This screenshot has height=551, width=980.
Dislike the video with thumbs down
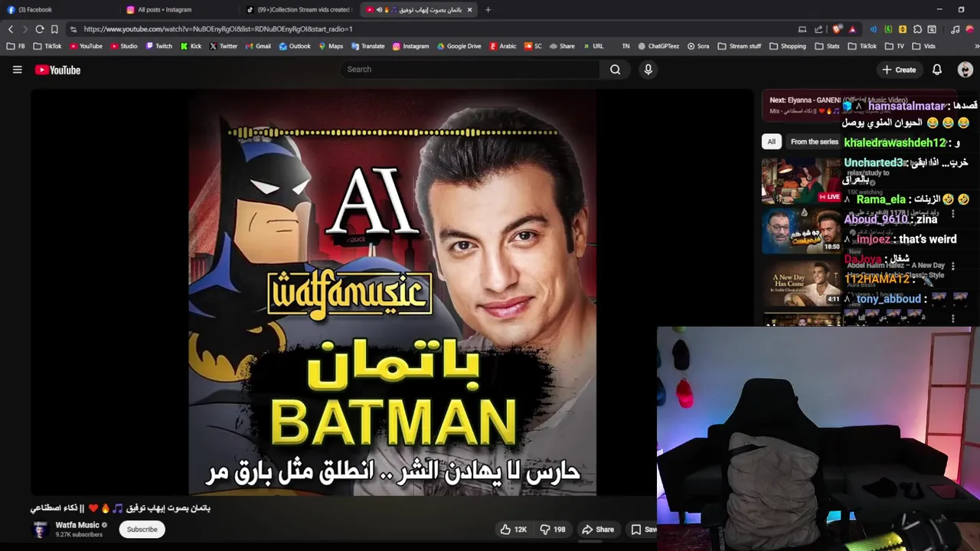tap(553, 530)
